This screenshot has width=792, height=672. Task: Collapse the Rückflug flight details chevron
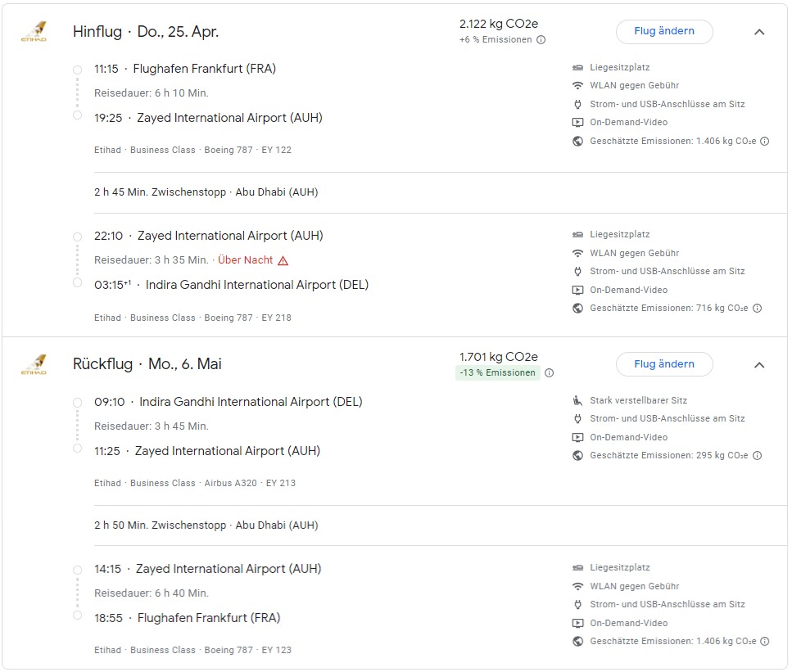pyautogui.click(x=759, y=365)
